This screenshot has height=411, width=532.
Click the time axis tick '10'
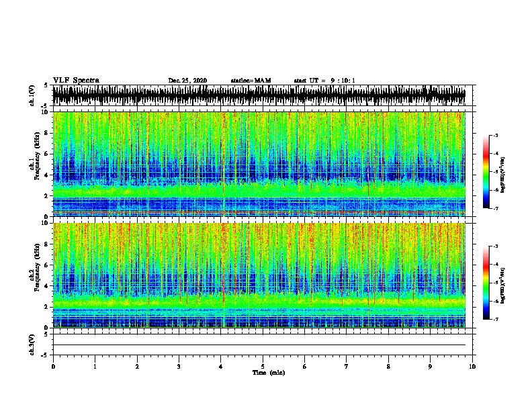tap(472, 367)
